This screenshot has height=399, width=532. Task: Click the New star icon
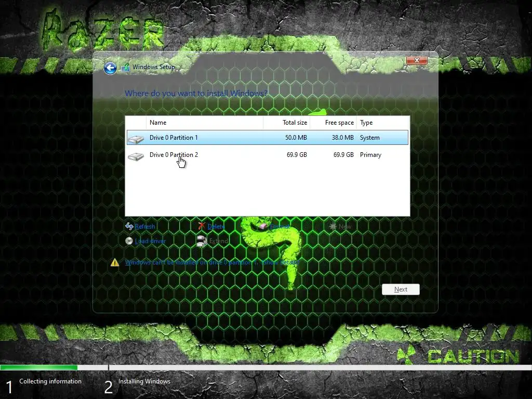333,226
